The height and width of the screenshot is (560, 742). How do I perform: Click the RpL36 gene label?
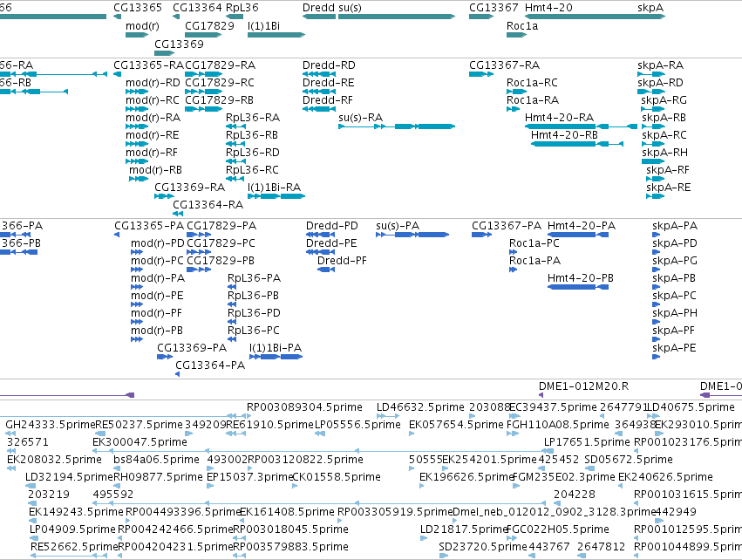coord(242,8)
